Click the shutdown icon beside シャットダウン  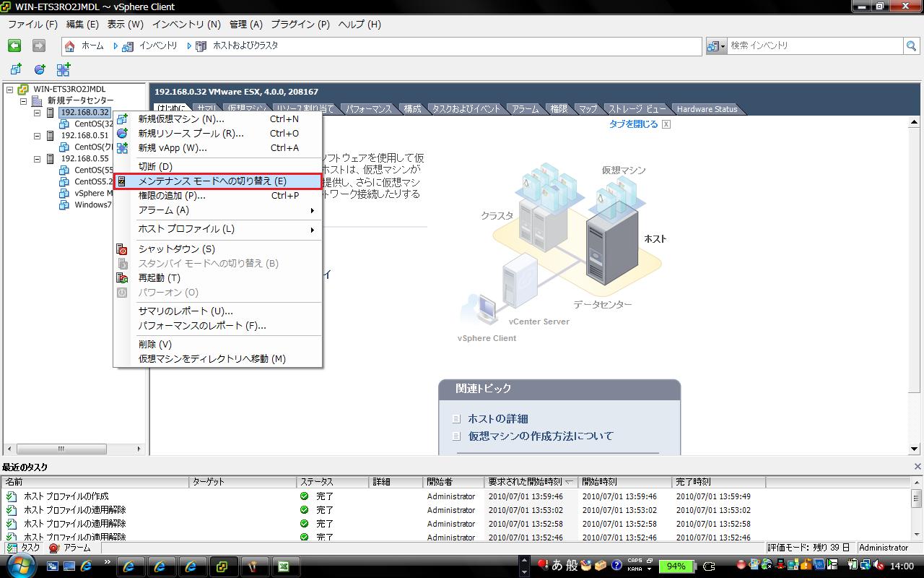pos(123,249)
